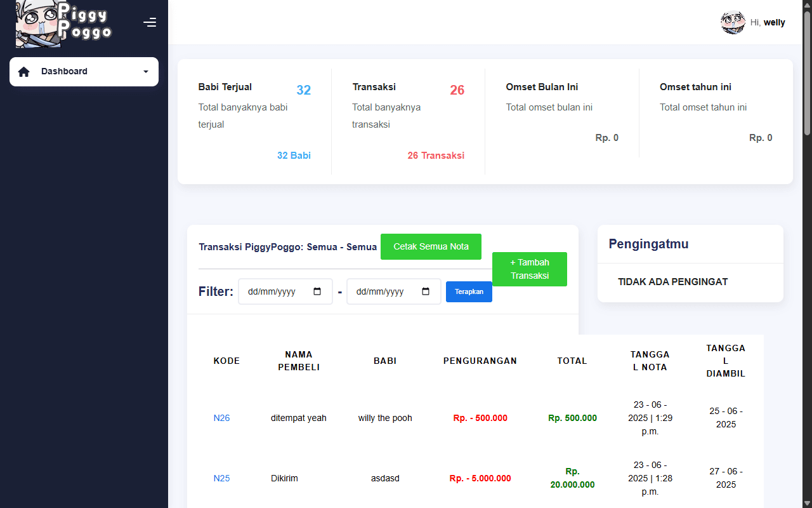Screen dimensions: 812x508
Task: Click the TOTAL column header
Action: [x=572, y=361]
